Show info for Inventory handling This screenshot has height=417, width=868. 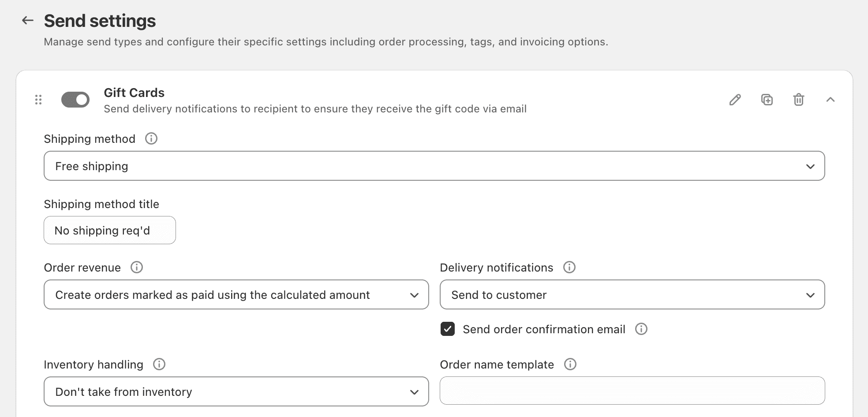pyautogui.click(x=159, y=365)
